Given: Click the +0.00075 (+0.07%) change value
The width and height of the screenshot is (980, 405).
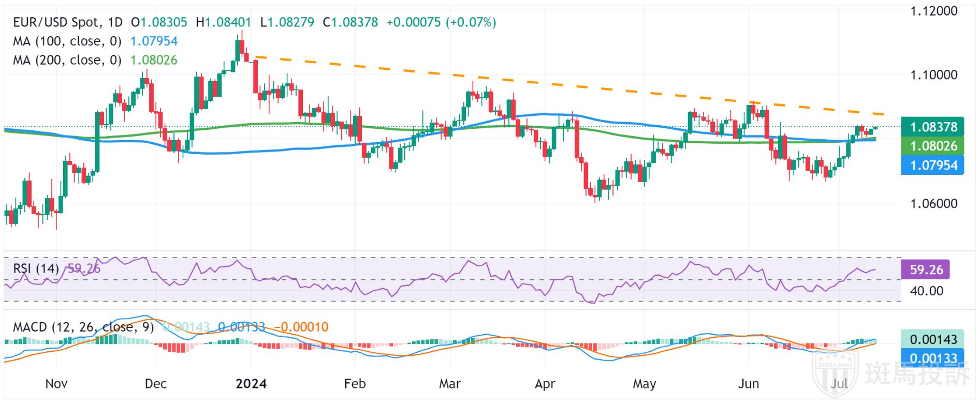Looking at the screenshot, I should 441,22.
